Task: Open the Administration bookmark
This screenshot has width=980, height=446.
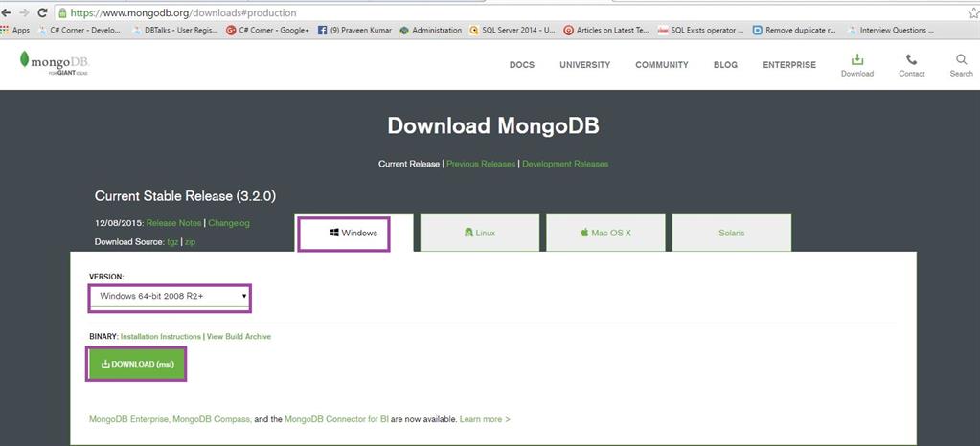Action: click(431, 30)
